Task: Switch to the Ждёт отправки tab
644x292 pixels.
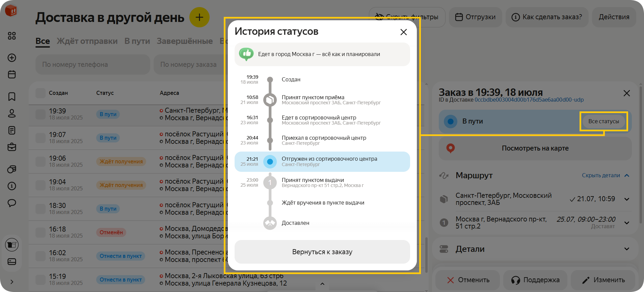Action: (87, 41)
